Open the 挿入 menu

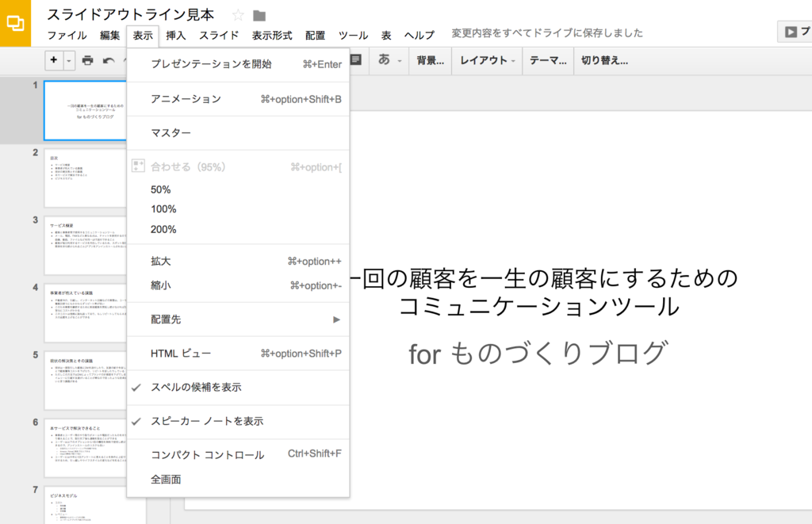pos(175,35)
